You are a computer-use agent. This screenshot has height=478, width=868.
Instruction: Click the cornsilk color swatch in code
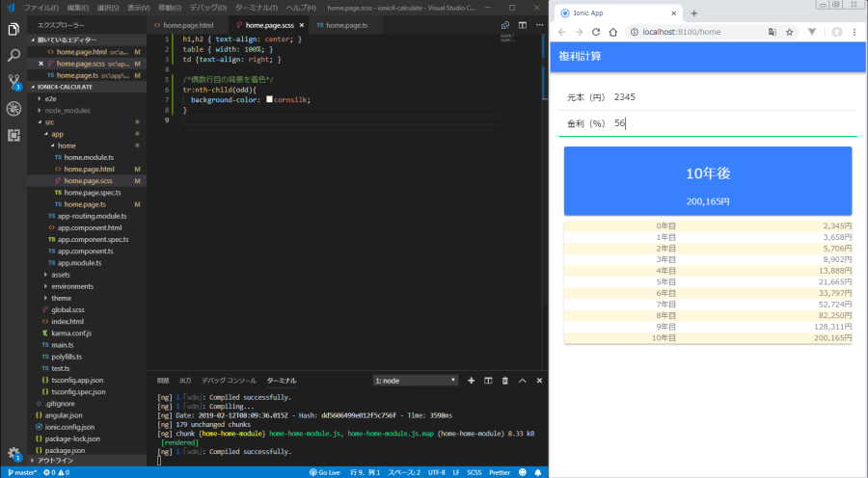tap(269, 99)
